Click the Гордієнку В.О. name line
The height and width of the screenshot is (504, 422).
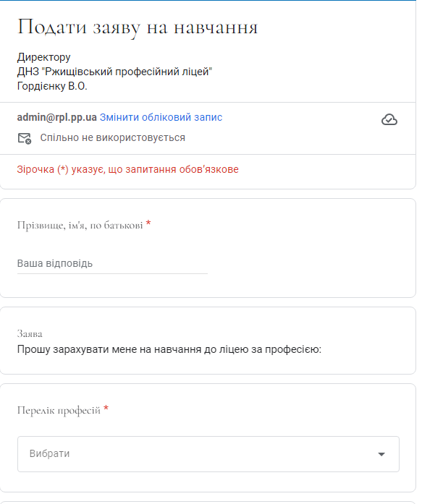(x=52, y=86)
